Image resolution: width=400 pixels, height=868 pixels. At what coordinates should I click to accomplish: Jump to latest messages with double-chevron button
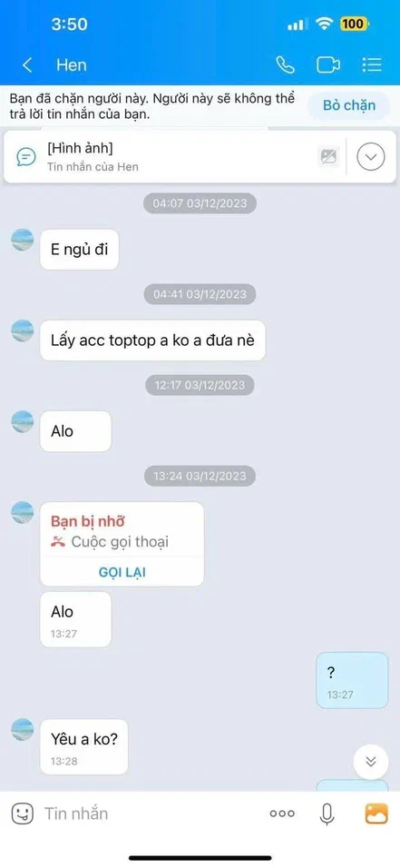371,762
